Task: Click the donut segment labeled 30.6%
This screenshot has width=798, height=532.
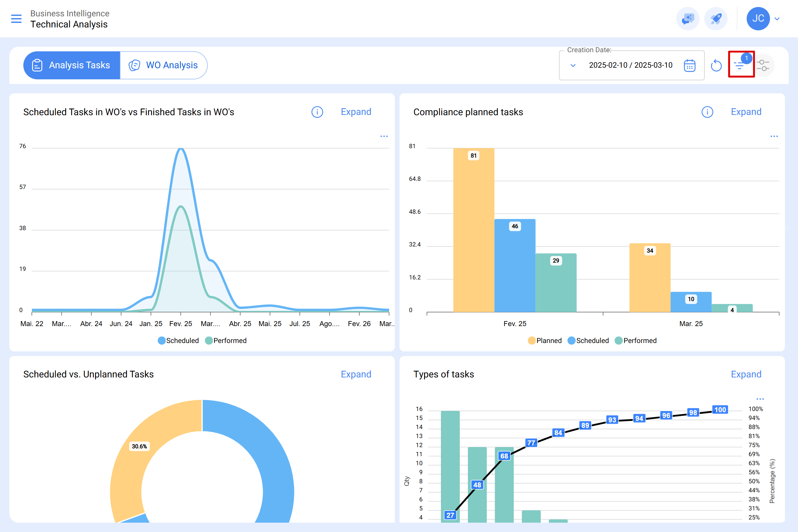Action: 139,446
